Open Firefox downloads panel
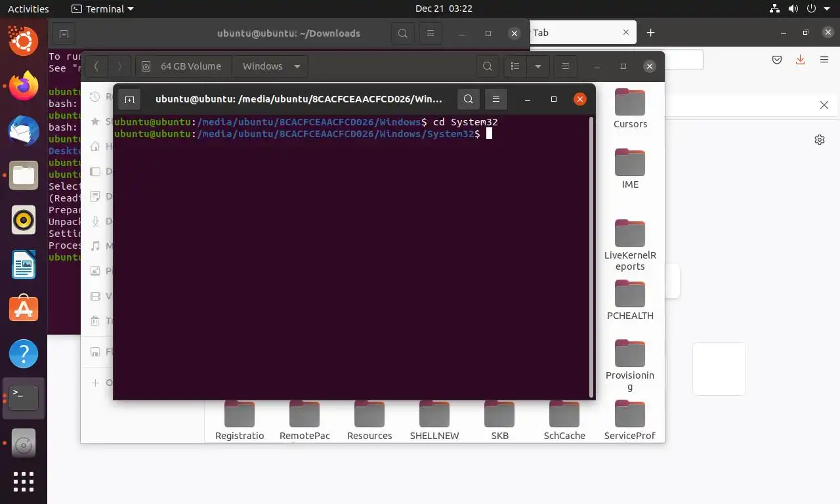 click(800, 60)
